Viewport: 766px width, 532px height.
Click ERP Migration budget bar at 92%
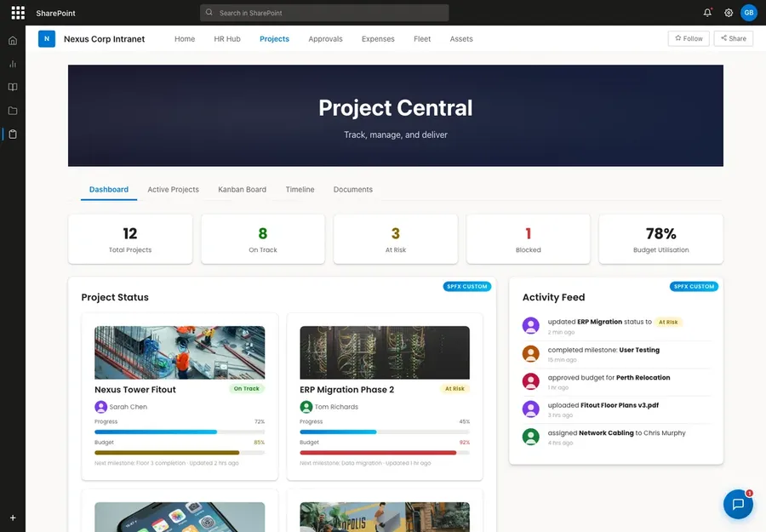click(x=385, y=453)
